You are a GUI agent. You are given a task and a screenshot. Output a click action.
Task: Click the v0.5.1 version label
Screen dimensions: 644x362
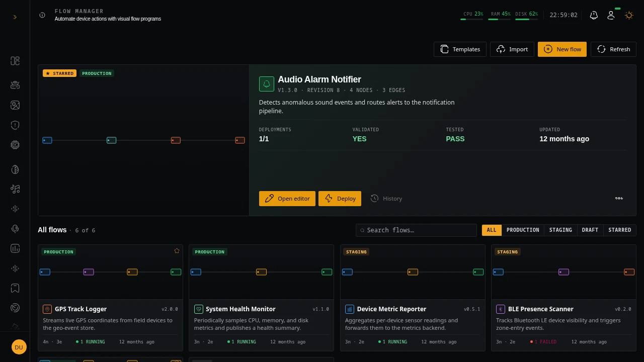pos(472,309)
